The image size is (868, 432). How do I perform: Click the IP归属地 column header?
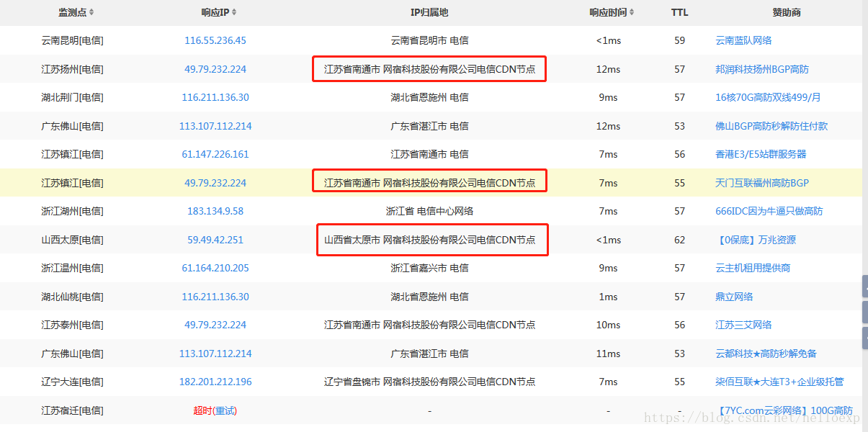[x=429, y=12]
